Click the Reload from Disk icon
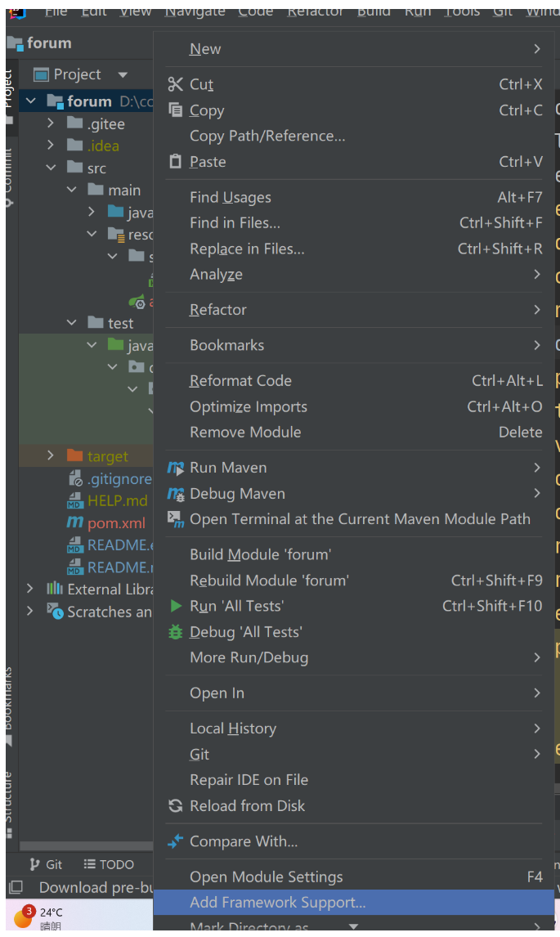 point(176,805)
